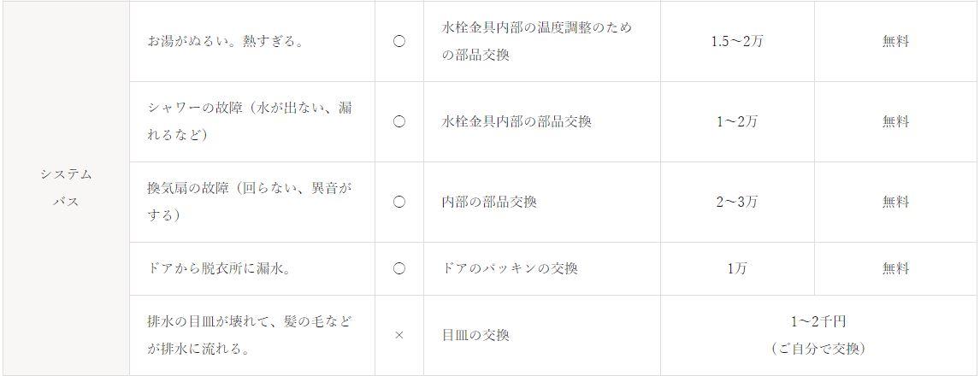Click the 内部の部品交換 cell in the fan row
The height and width of the screenshot is (376, 980).
point(489,203)
